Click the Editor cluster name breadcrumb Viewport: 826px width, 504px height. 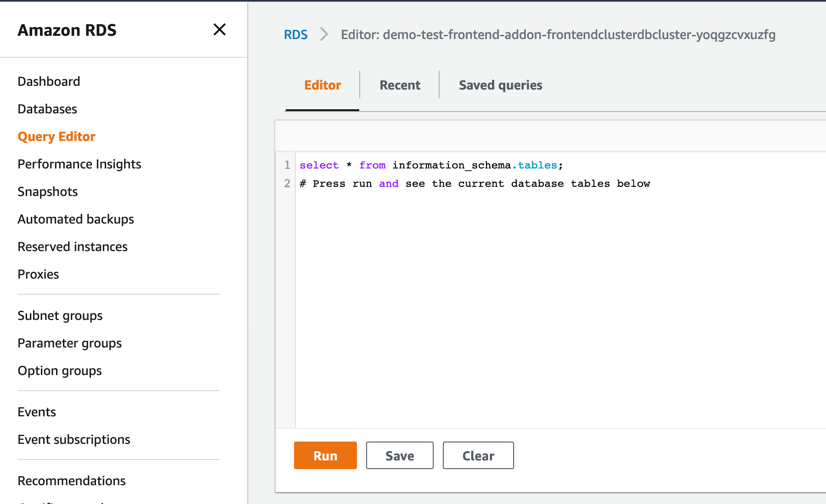558,34
